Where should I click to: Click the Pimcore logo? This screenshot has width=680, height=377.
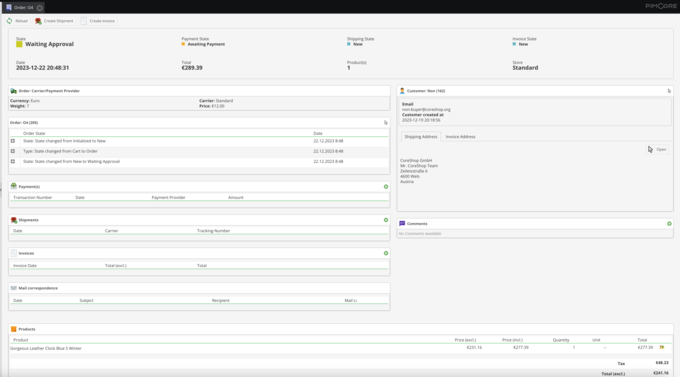pyautogui.click(x=660, y=6)
